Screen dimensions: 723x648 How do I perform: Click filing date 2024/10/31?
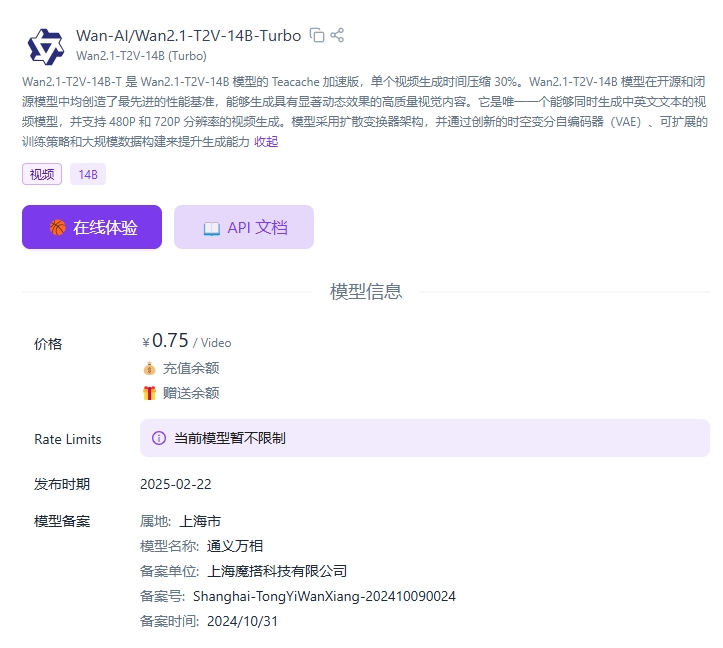coord(243,621)
